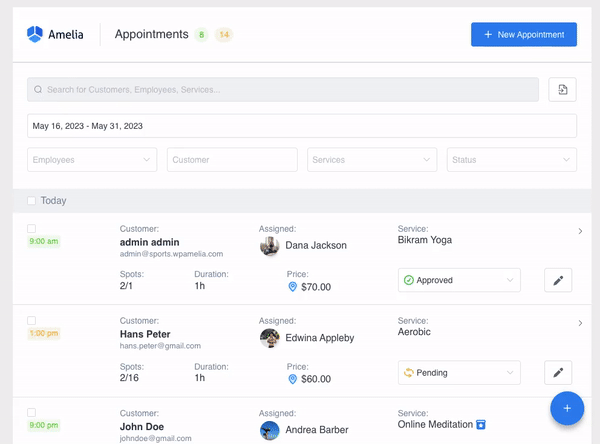Open the Services filter dropdown
The image size is (600, 444).
coord(372,160)
